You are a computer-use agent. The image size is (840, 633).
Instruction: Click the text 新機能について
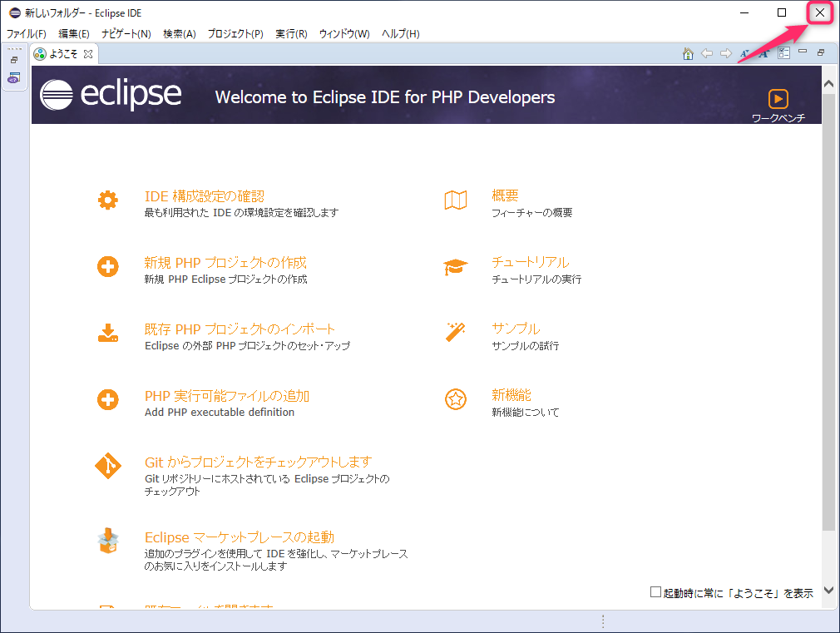pyautogui.click(x=526, y=413)
